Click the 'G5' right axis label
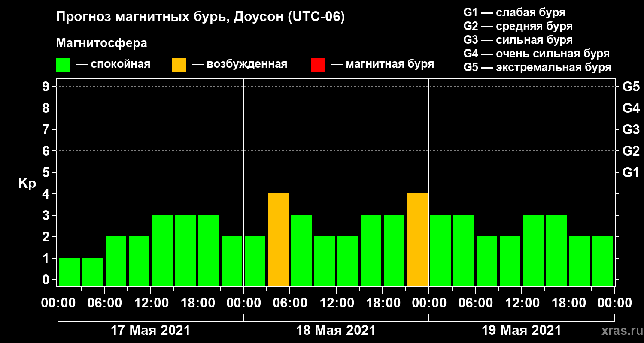This screenshot has width=644, height=343. pyautogui.click(x=631, y=87)
